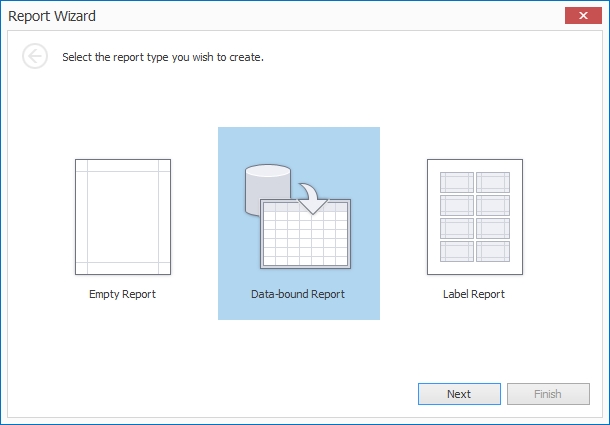Screen dimensions: 610x425
Task: Click the table grid in Data-bound icon
Action: tap(304, 235)
